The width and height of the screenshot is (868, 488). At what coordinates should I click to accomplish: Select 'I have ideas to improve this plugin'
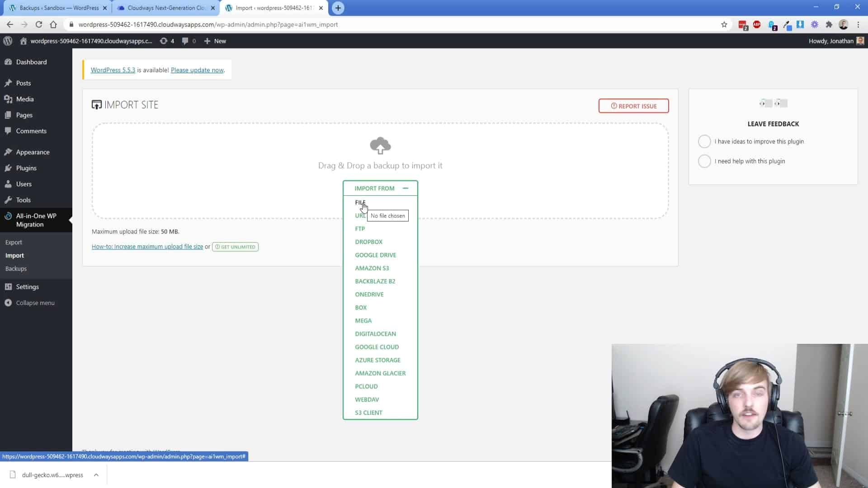[704, 141]
